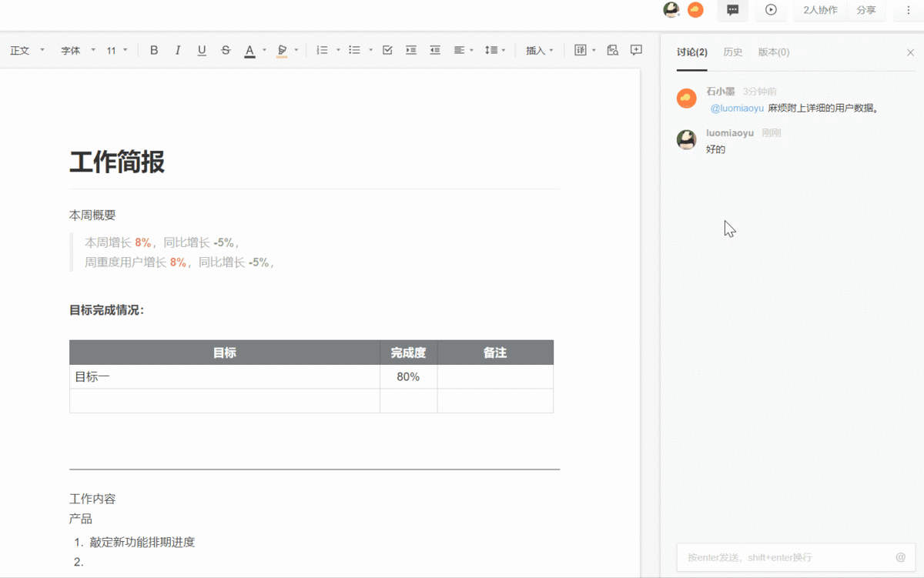Click luomiaoyu's avatar in the discussion
Screen dimensions: 924x578
click(686, 139)
